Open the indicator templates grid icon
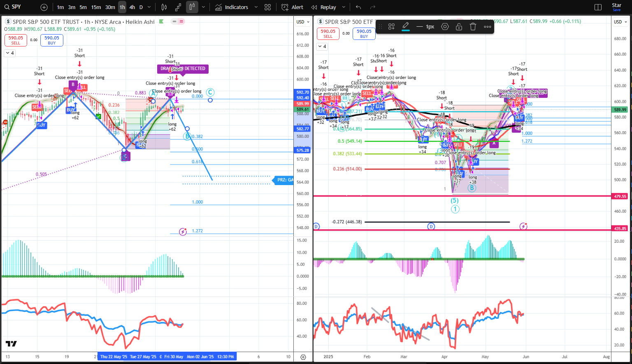Image resolution: width=632 pixels, height=364 pixels. [x=268, y=7]
